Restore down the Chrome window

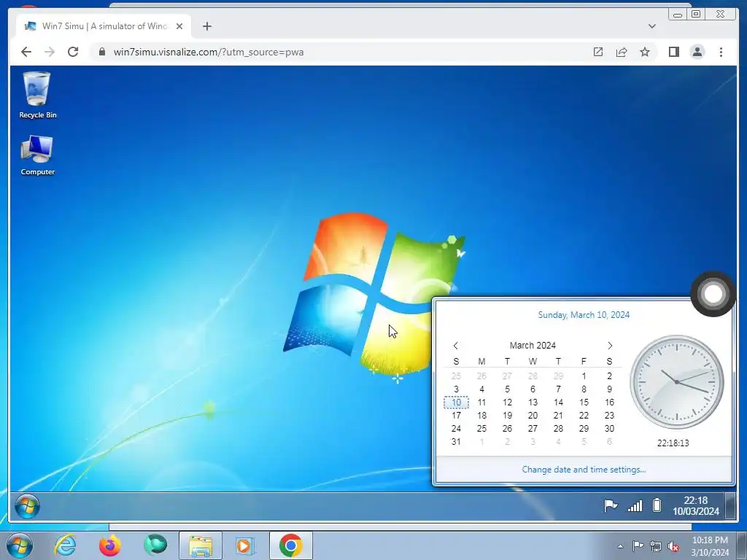click(696, 15)
